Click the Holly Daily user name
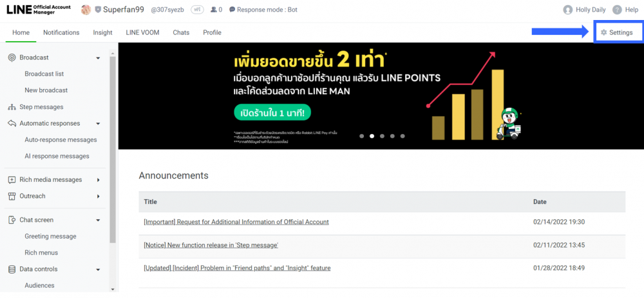This screenshot has width=644, height=298. click(591, 10)
